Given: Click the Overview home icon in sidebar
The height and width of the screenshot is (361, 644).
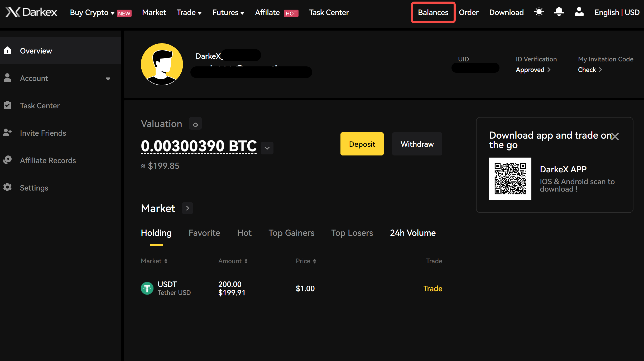Looking at the screenshot, I should pos(7,50).
